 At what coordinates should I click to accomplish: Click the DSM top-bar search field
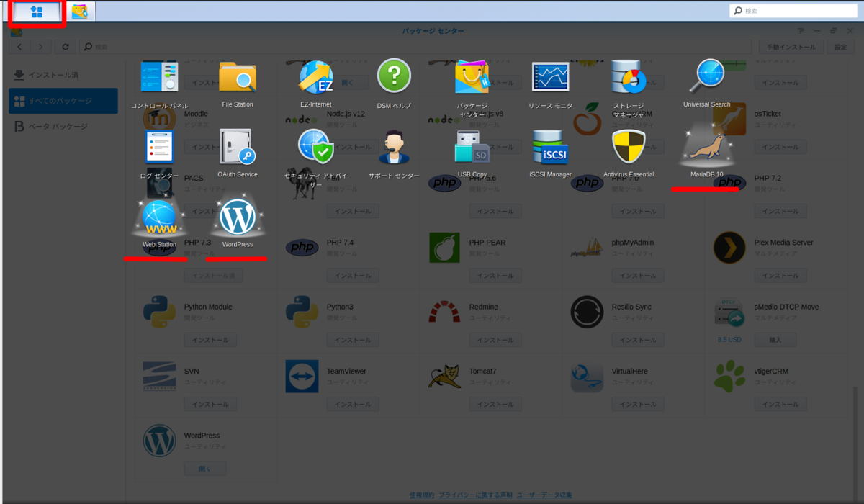click(x=794, y=11)
